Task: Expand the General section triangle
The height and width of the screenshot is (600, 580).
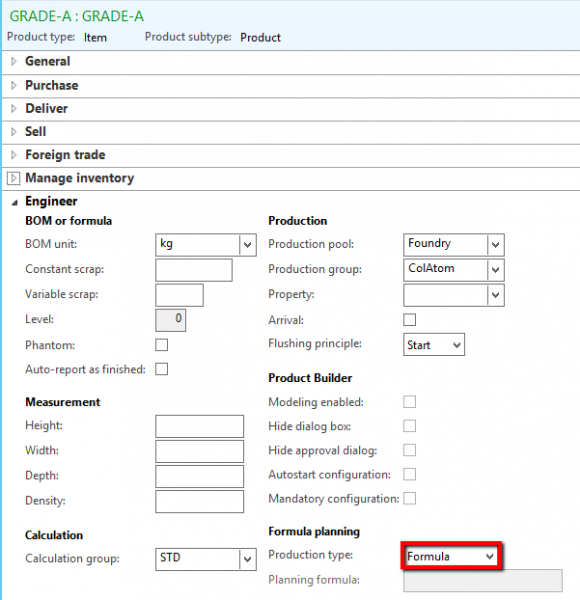Action: [x=14, y=61]
